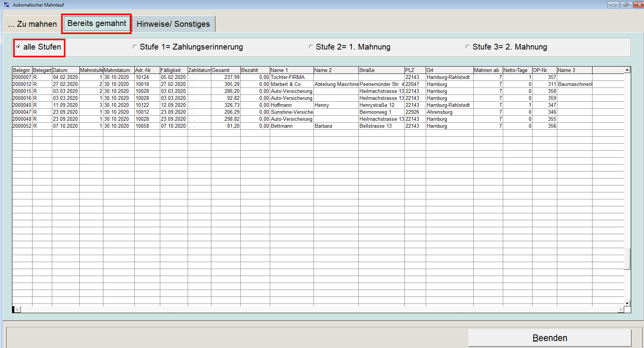644x348 pixels.
Task: Click the 'Mahnstufe' column header
Action: click(x=91, y=70)
